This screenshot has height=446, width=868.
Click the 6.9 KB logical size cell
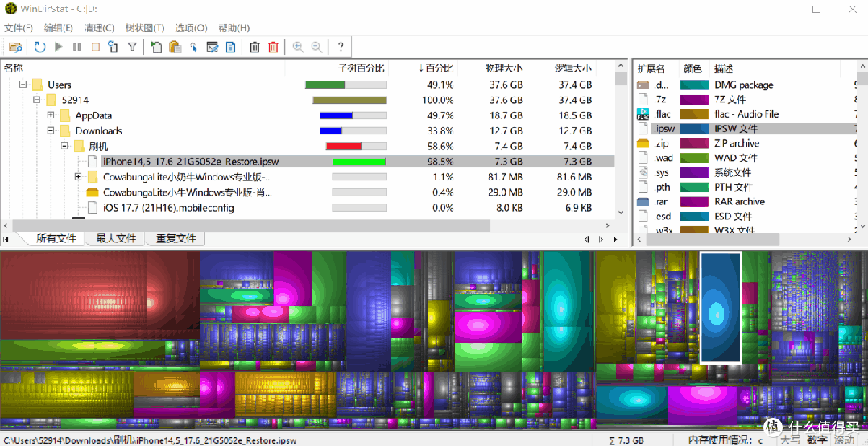[576, 208]
